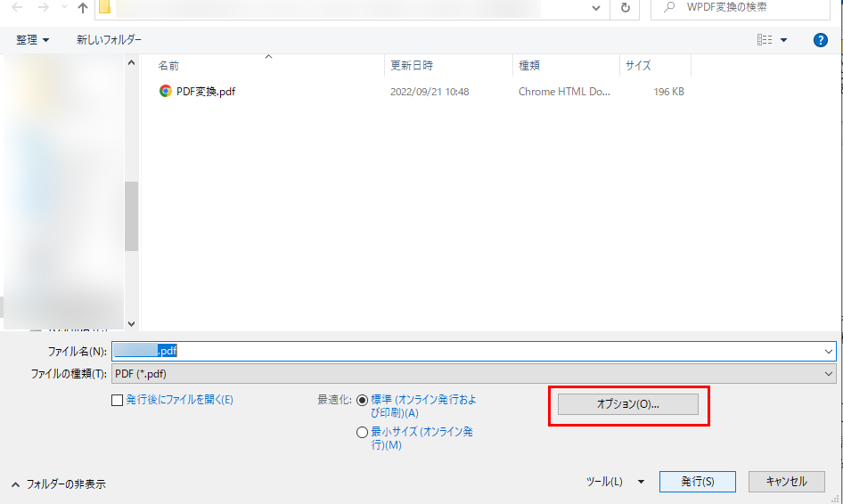Expand the address bar history dropdown
This screenshot has height=504, width=843.
click(x=595, y=8)
